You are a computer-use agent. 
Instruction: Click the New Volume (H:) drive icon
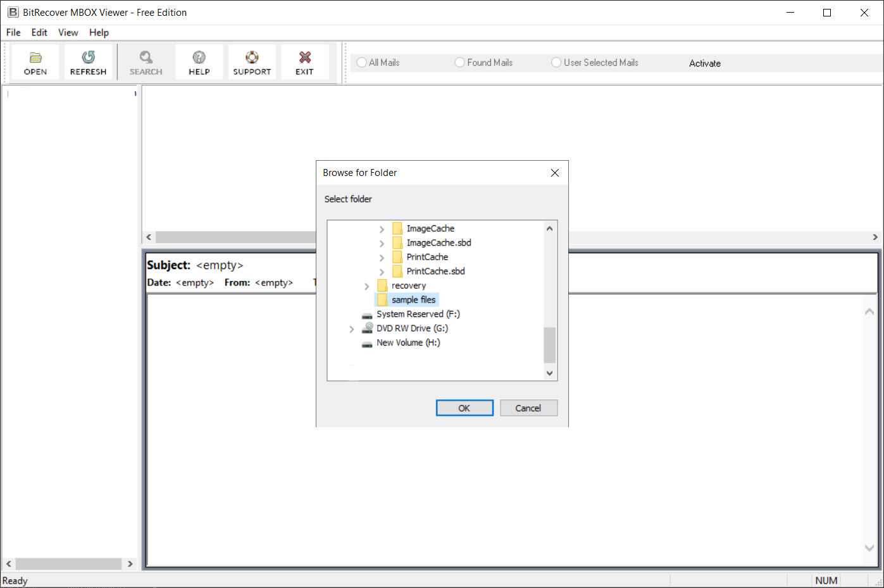[x=367, y=343]
